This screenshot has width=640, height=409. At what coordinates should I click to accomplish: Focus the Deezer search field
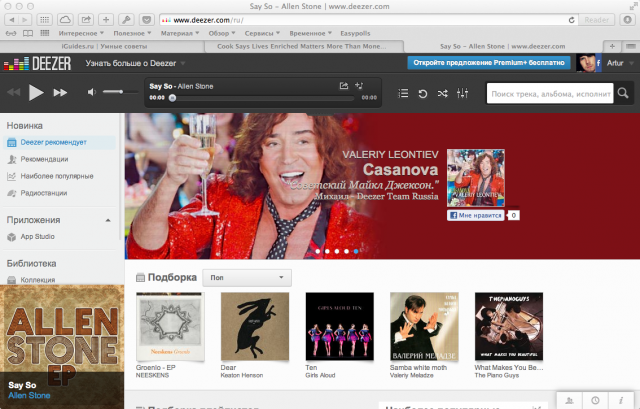550,93
